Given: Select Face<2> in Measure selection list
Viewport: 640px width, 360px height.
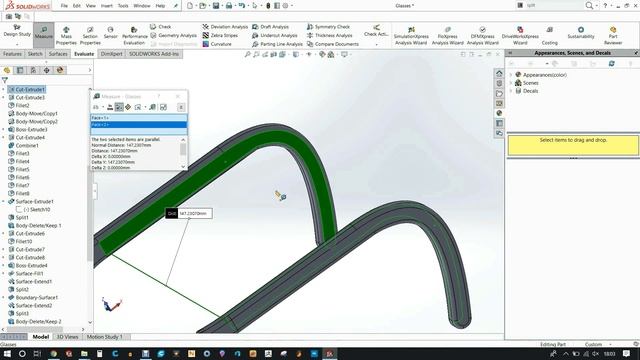Looking at the screenshot, I should point(139,124).
